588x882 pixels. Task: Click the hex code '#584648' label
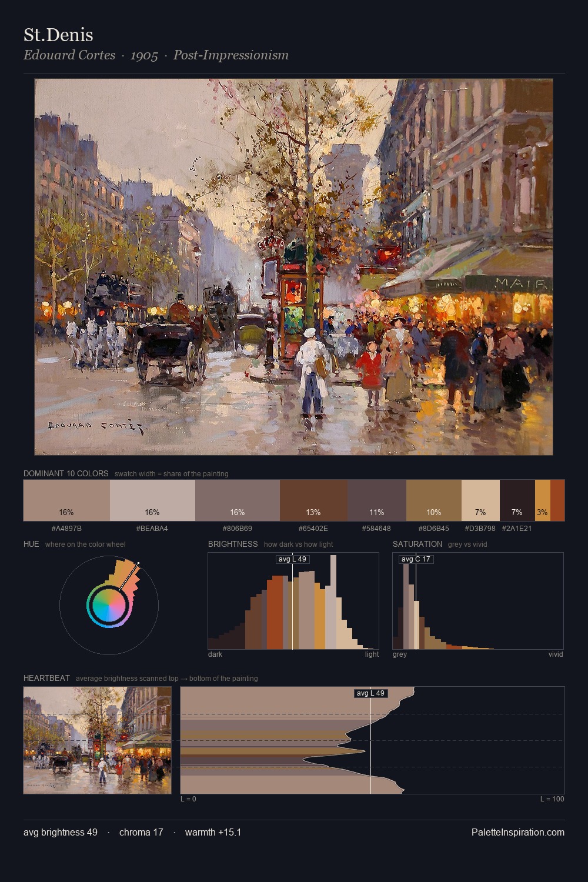tap(376, 528)
